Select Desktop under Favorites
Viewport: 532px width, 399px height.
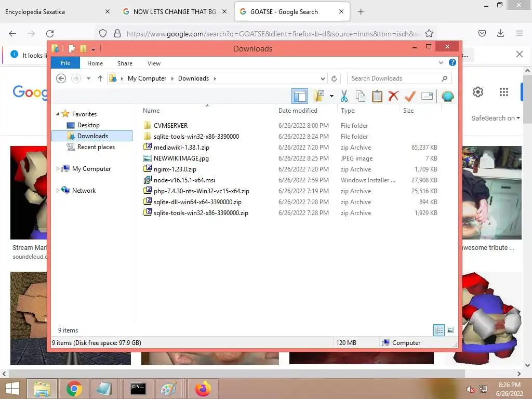tap(88, 125)
